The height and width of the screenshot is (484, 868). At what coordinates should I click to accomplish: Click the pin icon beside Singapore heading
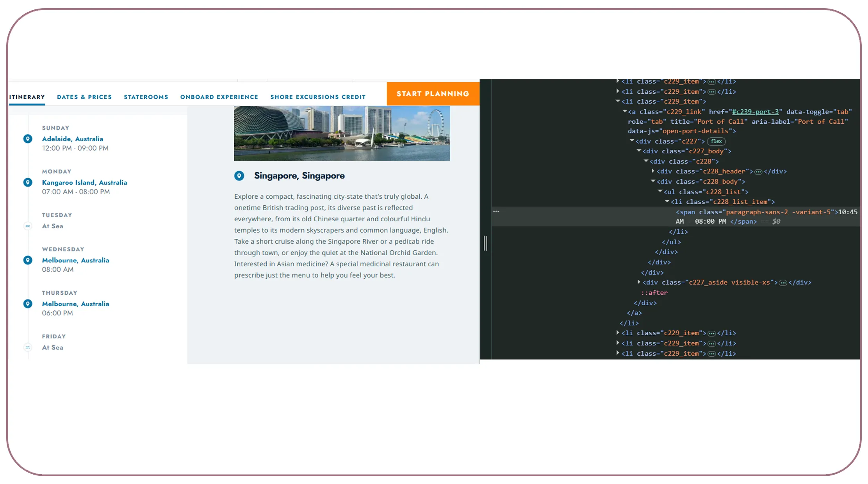(239, 176)
